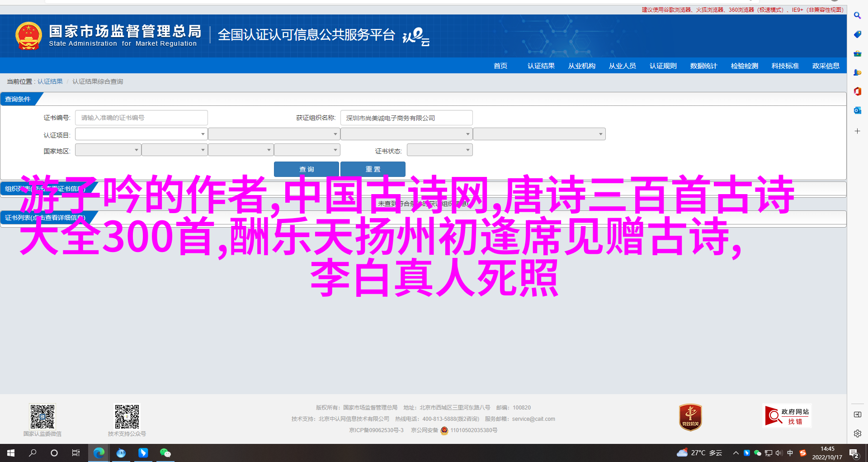This screenshot has width=868, height=462.
Task: Open the Tools briefcase icon in sidebar
Action: click(x=857, y=53)
